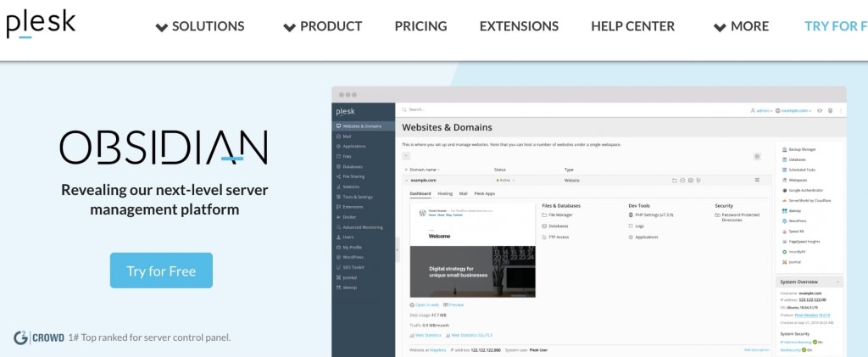
Task: Select Websites & Domains sidebar icon
Action: coord(339,126)
